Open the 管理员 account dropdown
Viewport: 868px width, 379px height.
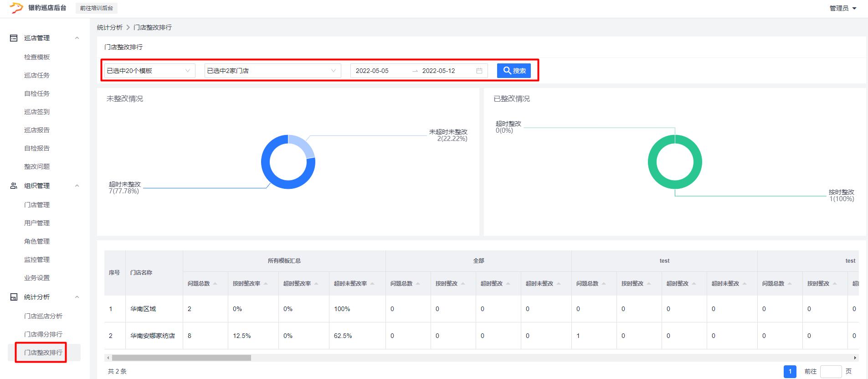842,8
